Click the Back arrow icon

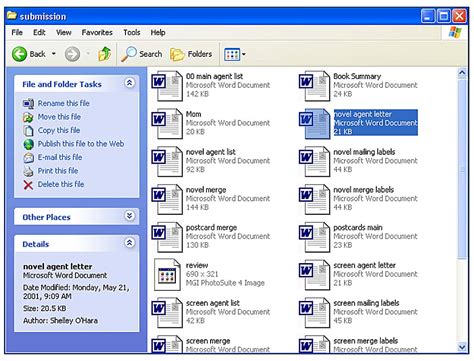19,54
